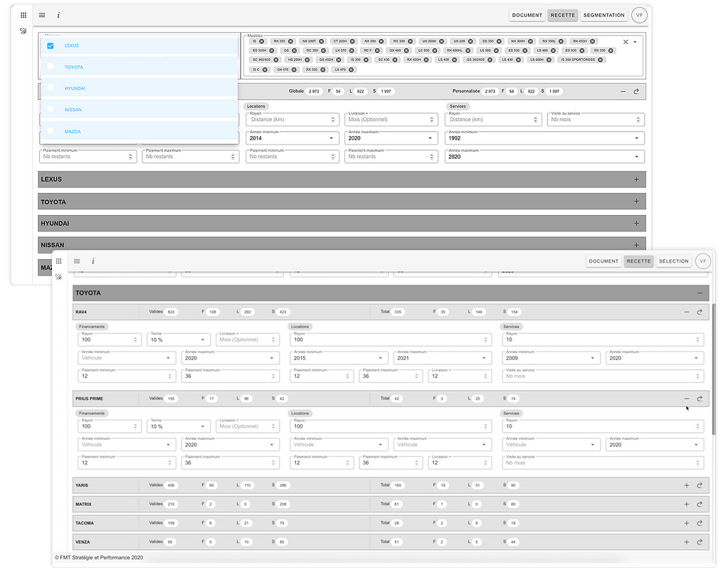Expand the TACOMA row with the plus
This screenshot has width=728, height=568.
[686, 523]
